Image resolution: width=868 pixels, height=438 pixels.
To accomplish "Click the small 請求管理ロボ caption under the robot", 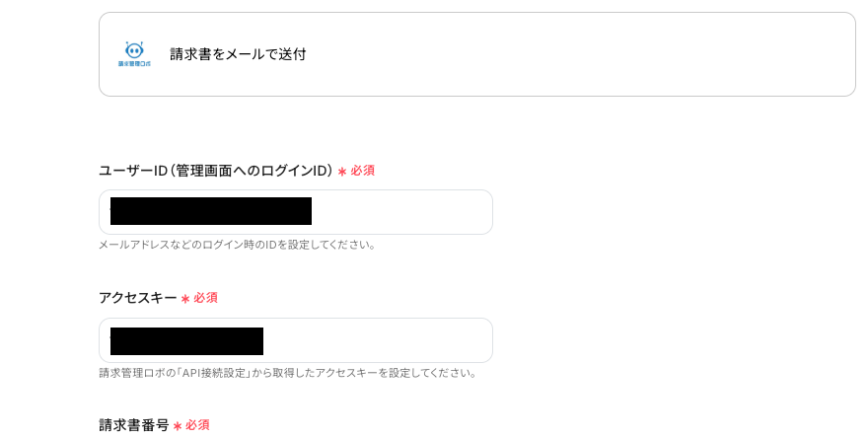I will 134,64.
